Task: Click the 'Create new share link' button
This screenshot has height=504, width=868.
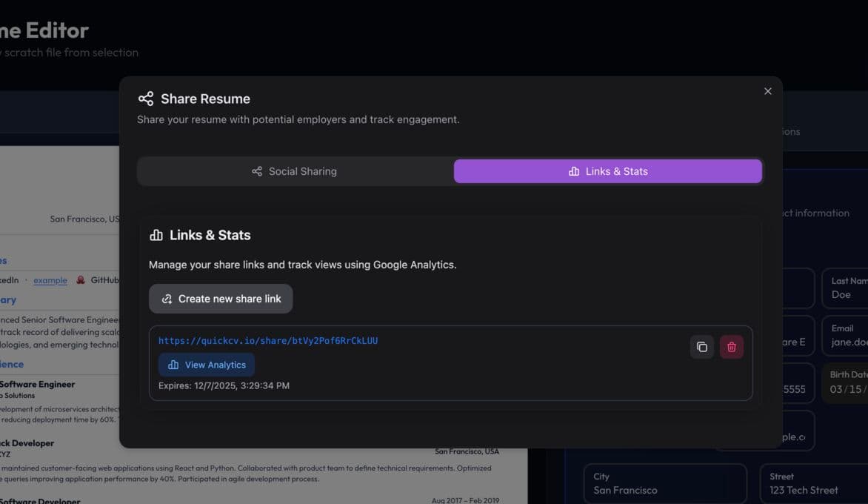Action: coord(220,298)
